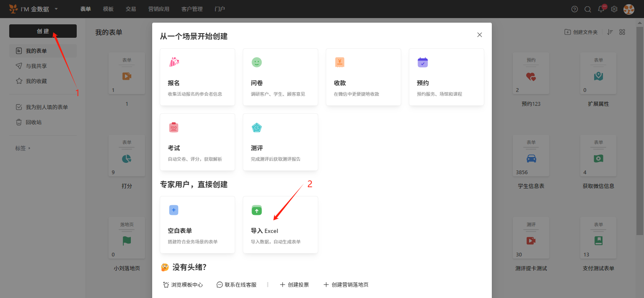Viewport: 644px width, 298px height.
Task: Click the 创建投票 link
Action: (294, 285)
